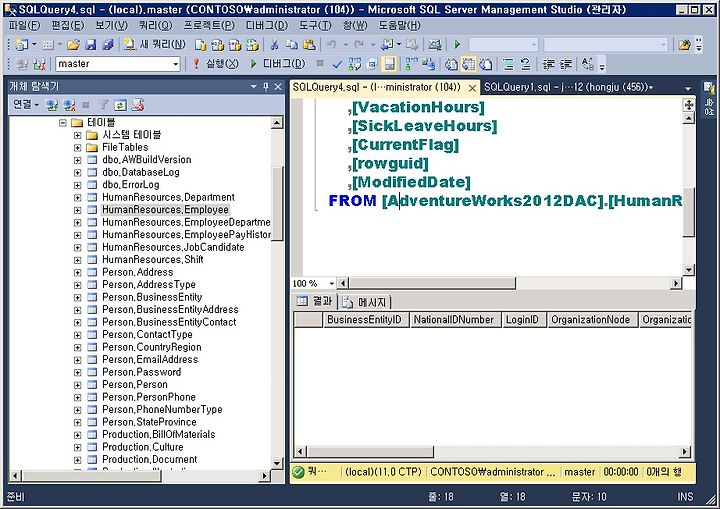Click the Cancel executing query stop icon

pos(320,64)
